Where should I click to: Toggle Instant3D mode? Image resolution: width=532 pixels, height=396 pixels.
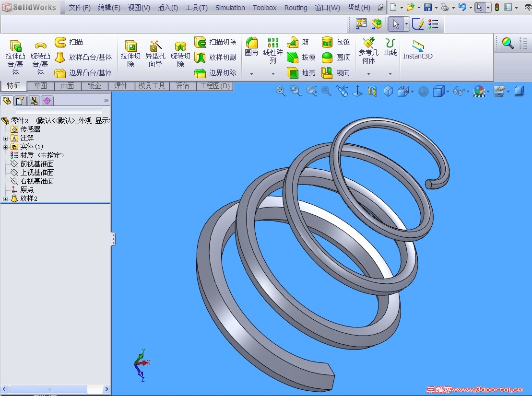coord(418,50)
